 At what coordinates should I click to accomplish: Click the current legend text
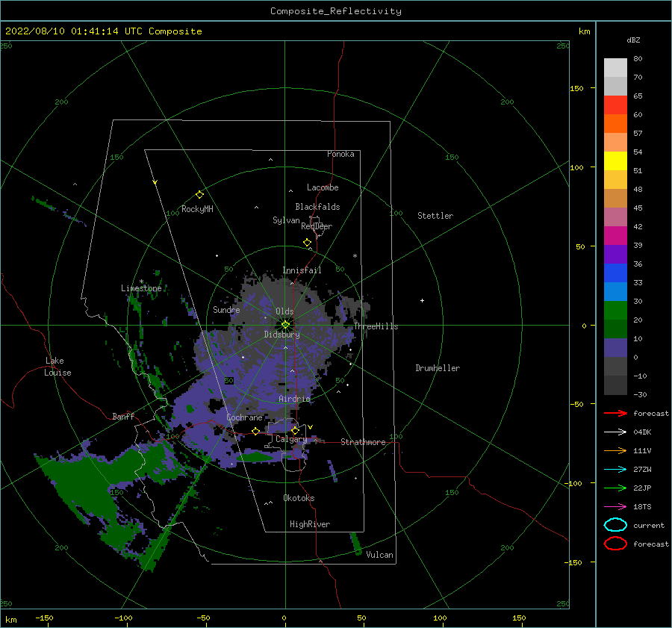click(649, 525)
